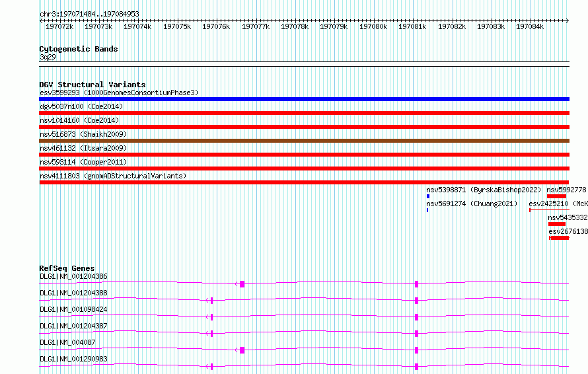
Task: Click the left exon of DLG1|NM_001204388
Action: point(212,301)
